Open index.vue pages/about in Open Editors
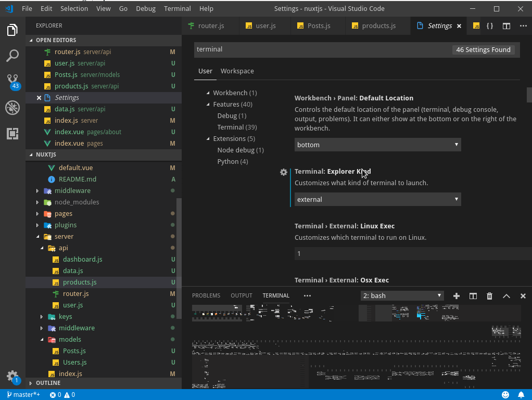532x400 pixels. tap(104, 132)
